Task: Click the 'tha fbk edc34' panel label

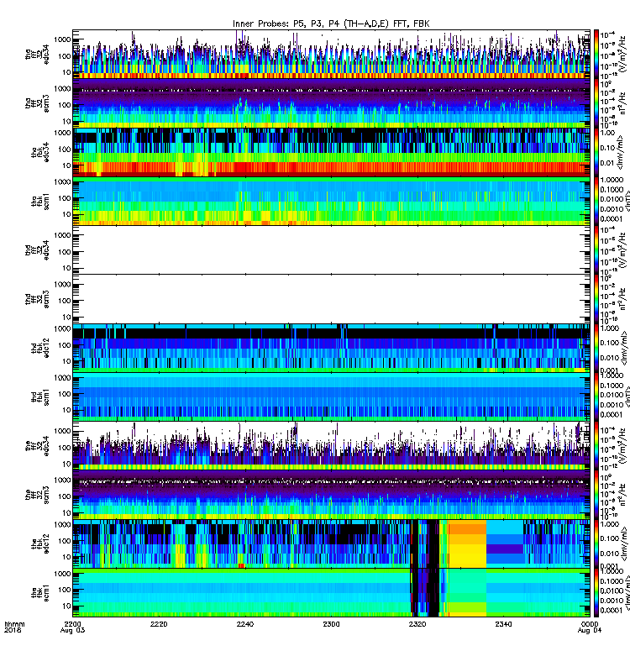Action: [x=40, y=153]
